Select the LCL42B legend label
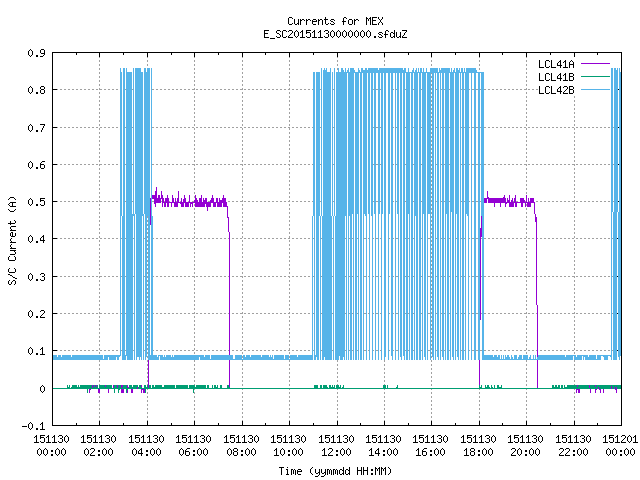The height and width of the screenshot is (480, 640). point(556,90)
